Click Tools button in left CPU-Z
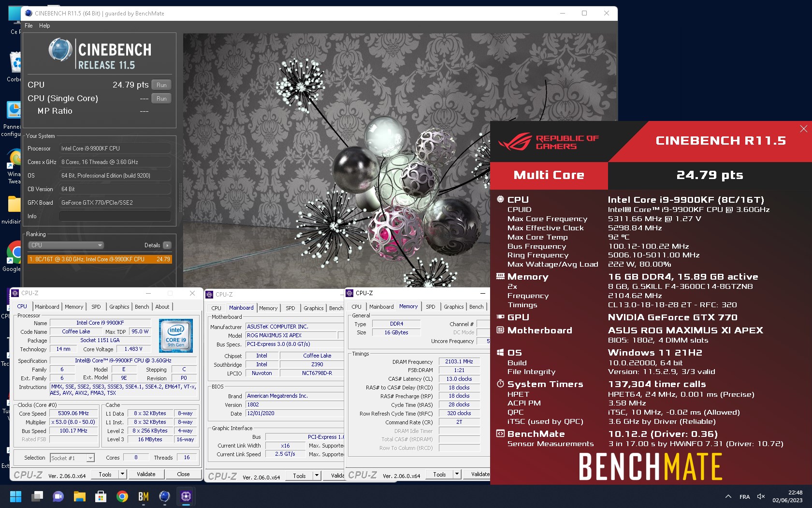The image size is (812, 508). point(105,474)
